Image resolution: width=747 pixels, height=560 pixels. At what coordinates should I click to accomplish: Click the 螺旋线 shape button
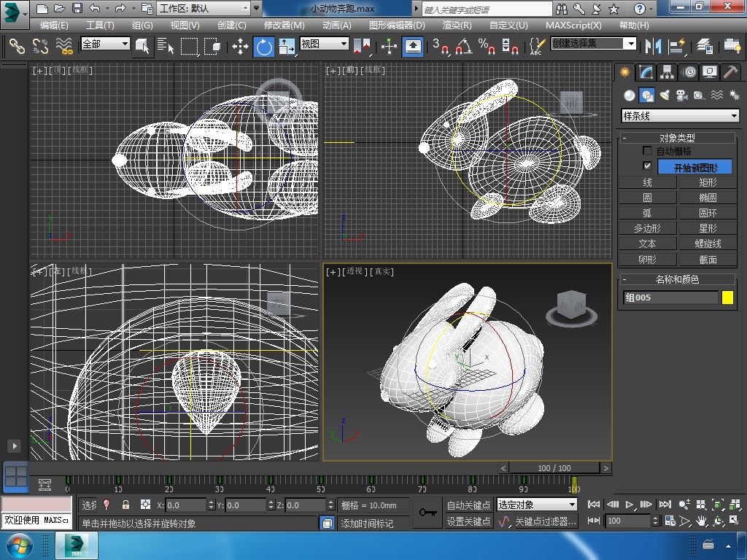708,244
